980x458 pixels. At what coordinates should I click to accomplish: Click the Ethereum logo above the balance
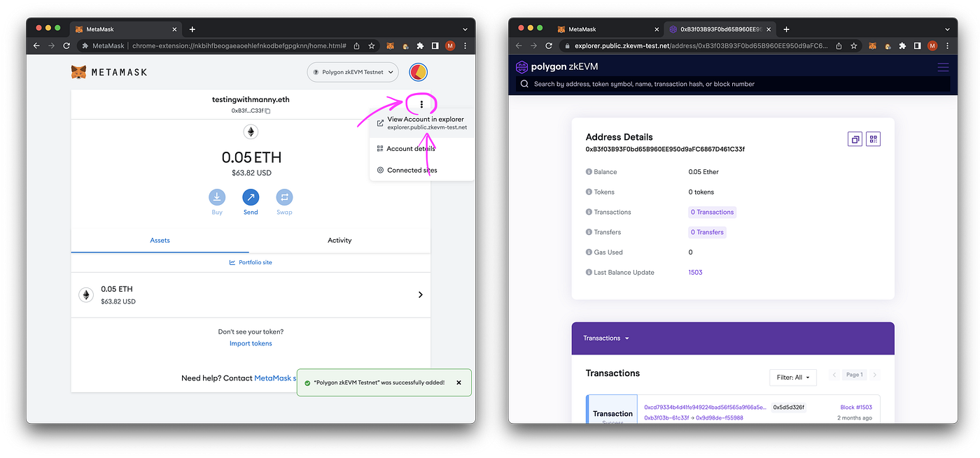(x=251, y=131)
